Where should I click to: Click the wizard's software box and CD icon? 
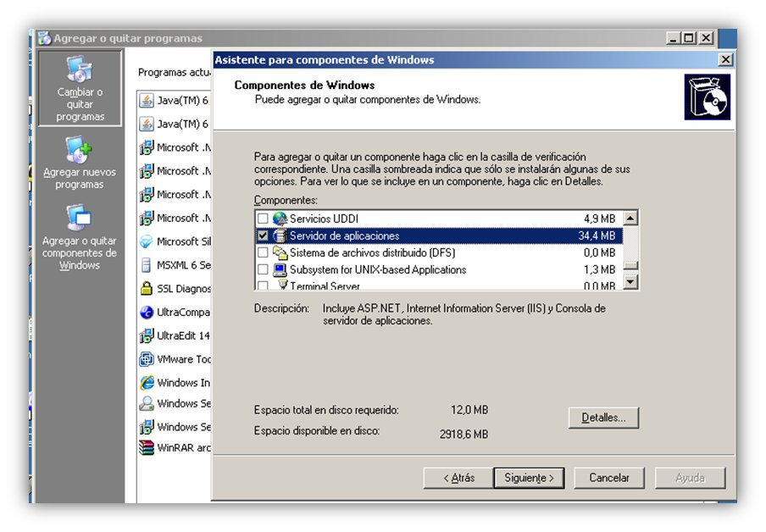click(x=708, y=97)
